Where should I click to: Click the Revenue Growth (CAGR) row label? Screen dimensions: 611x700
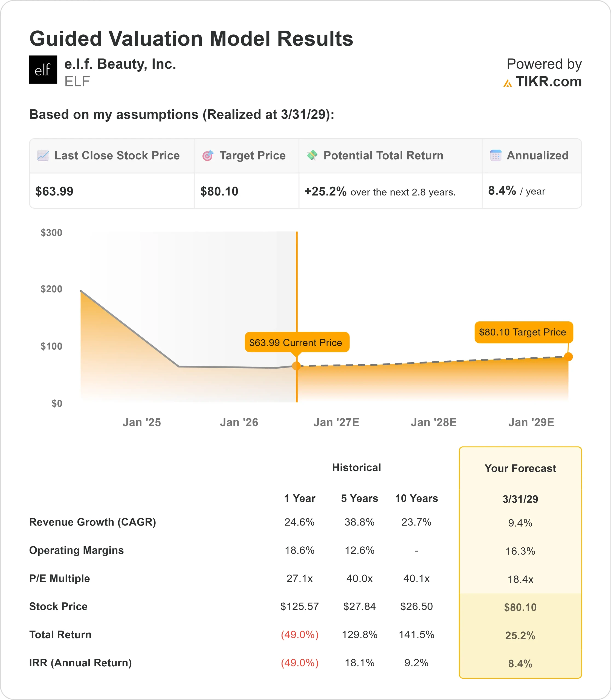(x=93, y=522)
